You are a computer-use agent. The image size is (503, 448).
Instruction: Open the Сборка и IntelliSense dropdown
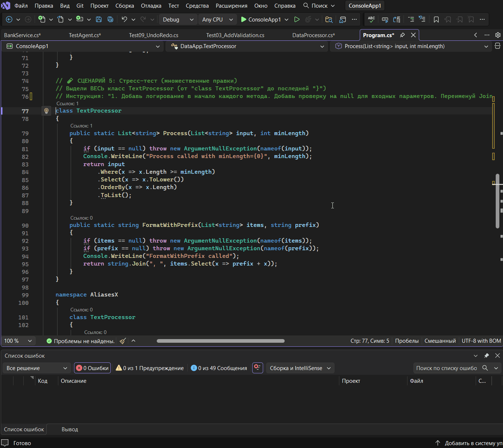pyautogui.click(x=300, y=368)
